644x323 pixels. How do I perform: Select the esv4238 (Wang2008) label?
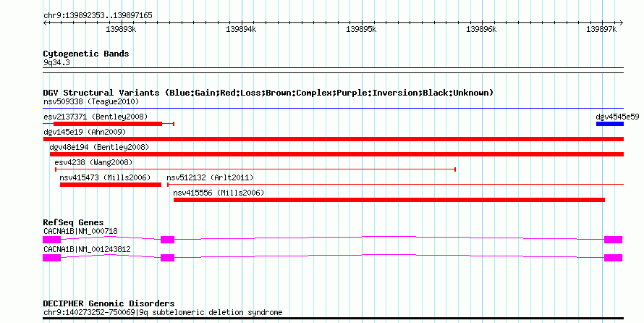click(x=93, y=162)
